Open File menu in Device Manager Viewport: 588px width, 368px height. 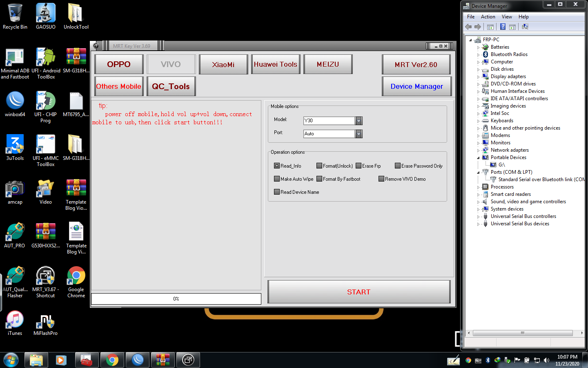(471, 17)
